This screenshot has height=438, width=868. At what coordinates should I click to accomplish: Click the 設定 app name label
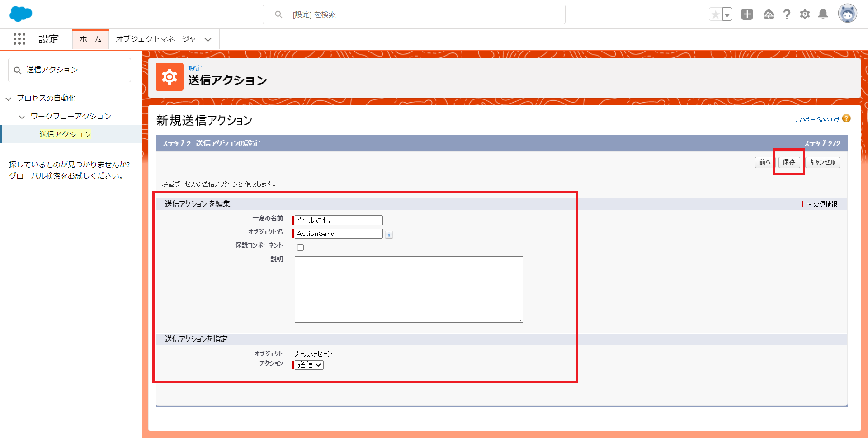point(49,39)
